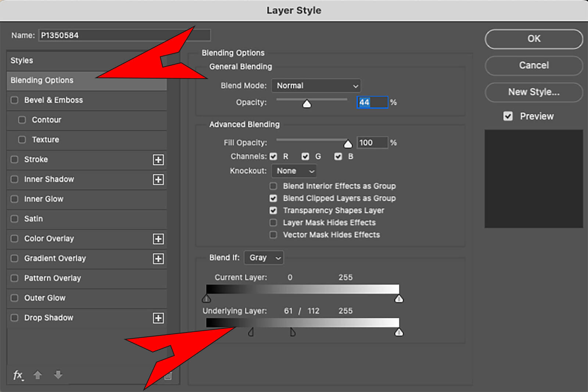Click the Cancel button
Image resolution: width=588 pixels, height=392 pixels.
[534, 65]
